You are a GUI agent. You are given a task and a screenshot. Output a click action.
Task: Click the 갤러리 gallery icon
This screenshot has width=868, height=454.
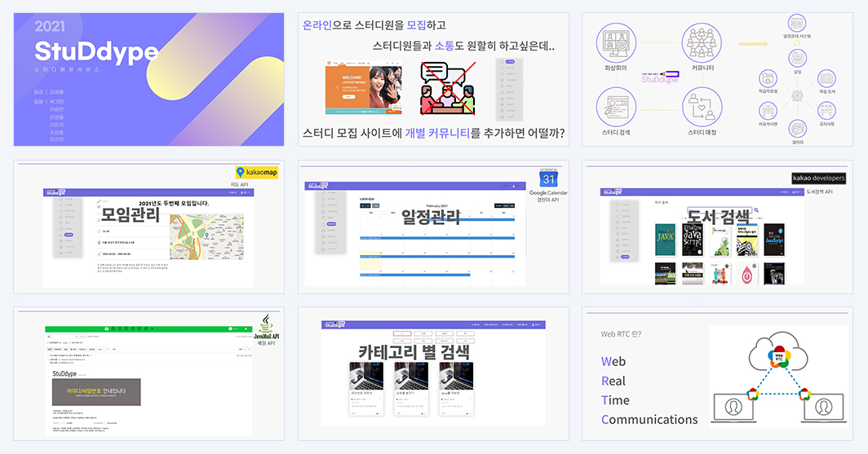click(797, 128)
